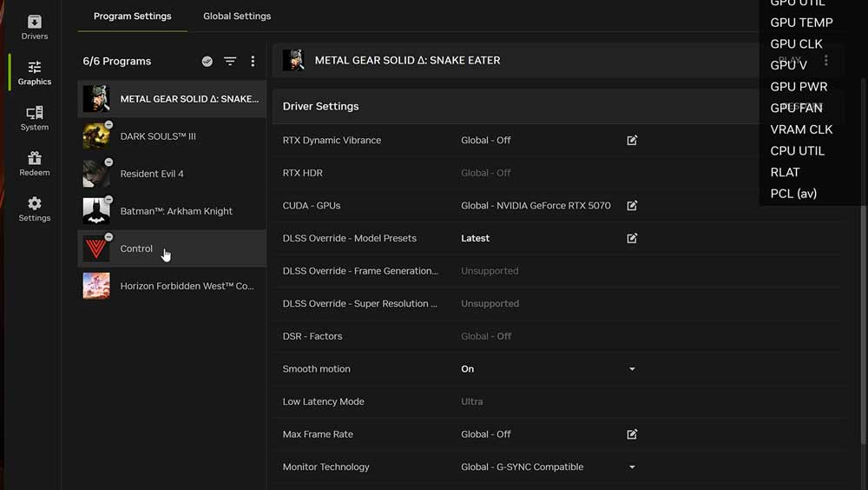Viewport: 868px width, 490px height.
Task: Select the Program Settings tab
Action: tap(132, 16)
